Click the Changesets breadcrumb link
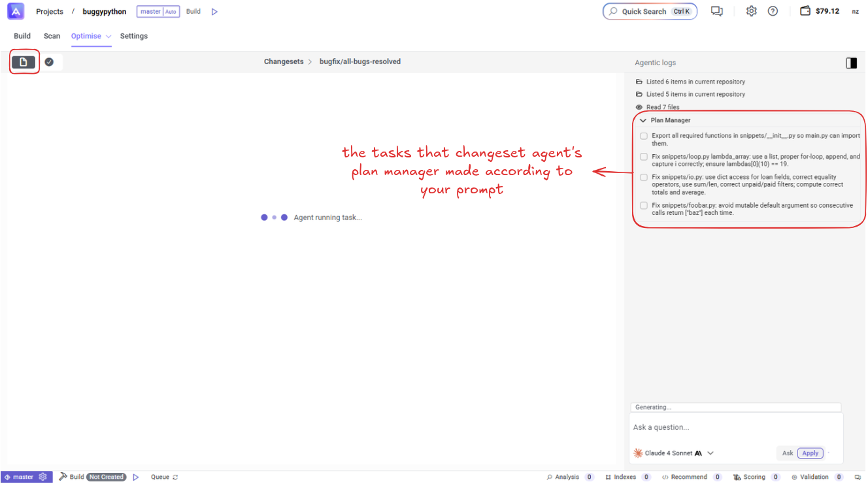Screen dimensions: 868x484 click(284, 61)
